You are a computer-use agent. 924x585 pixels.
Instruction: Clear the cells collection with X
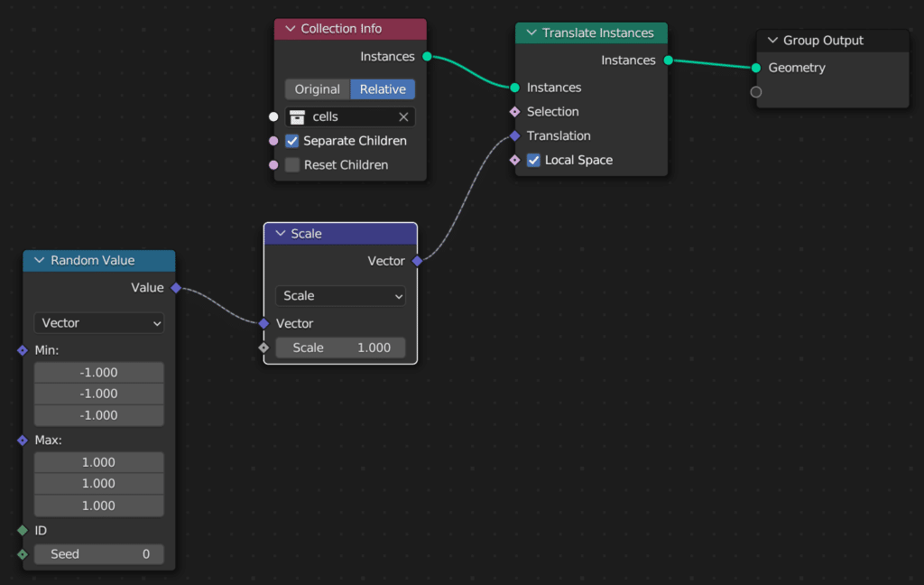(x=403, y=117)
